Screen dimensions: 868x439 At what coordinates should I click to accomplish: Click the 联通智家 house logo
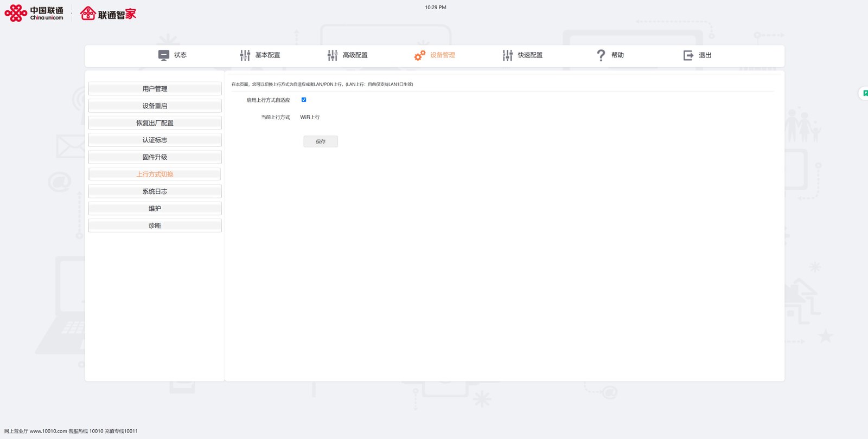(108, 14)
